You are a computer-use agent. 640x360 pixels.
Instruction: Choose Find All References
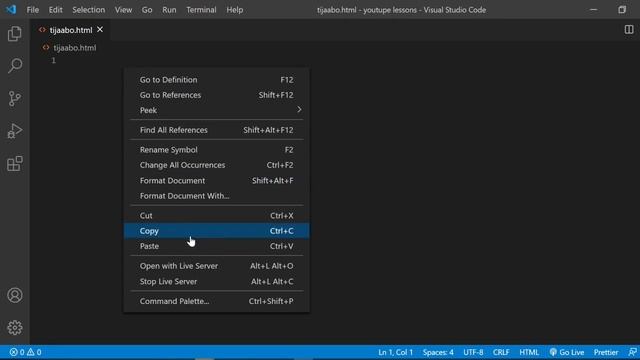tap(216, 130)
